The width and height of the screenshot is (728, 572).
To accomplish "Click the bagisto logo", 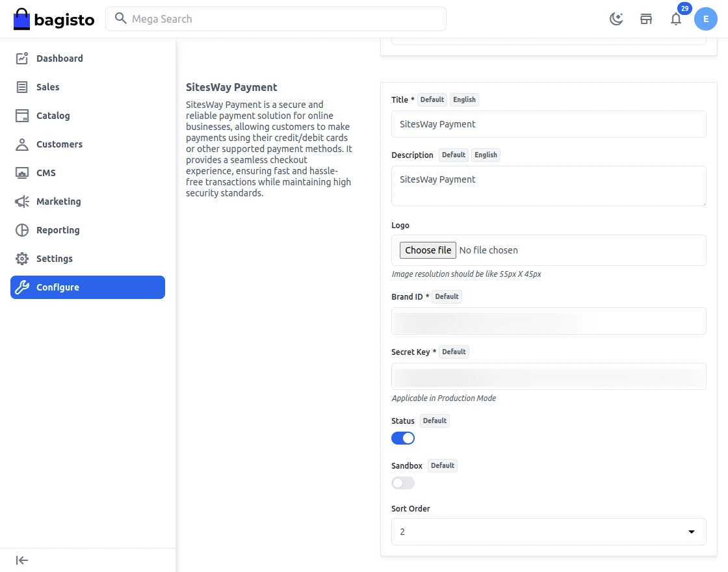I will (54, 19).
